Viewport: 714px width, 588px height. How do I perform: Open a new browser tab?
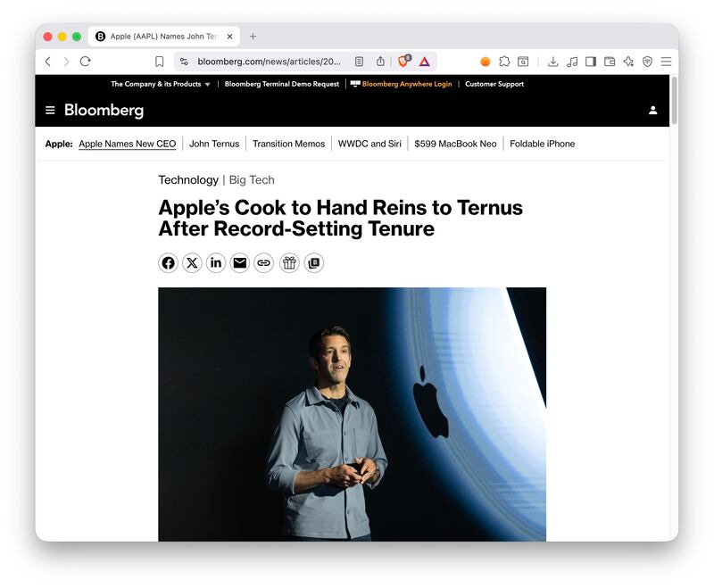(253, 37)
